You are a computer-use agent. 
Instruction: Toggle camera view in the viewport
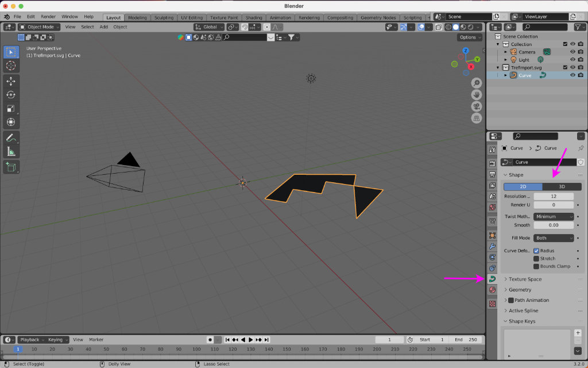477,106
